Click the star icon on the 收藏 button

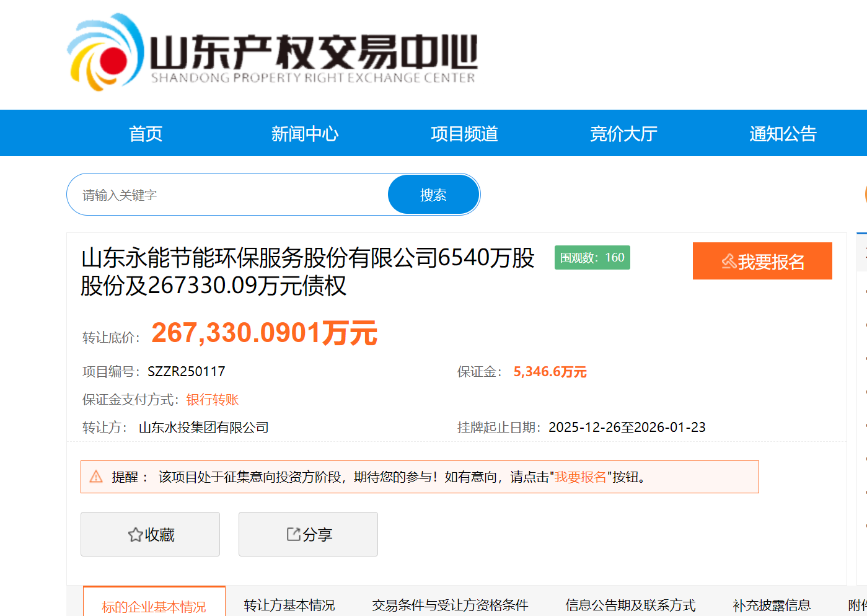tap(135, 535)
